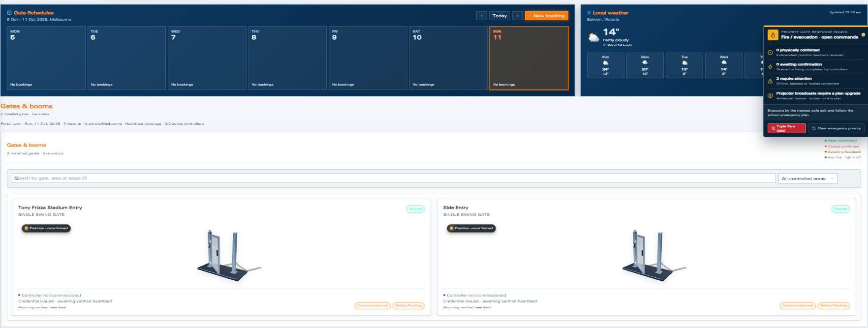868x328 pixels.
Task: Click the 'Closed confirmed' legend entry
Action: click(842, 147)
